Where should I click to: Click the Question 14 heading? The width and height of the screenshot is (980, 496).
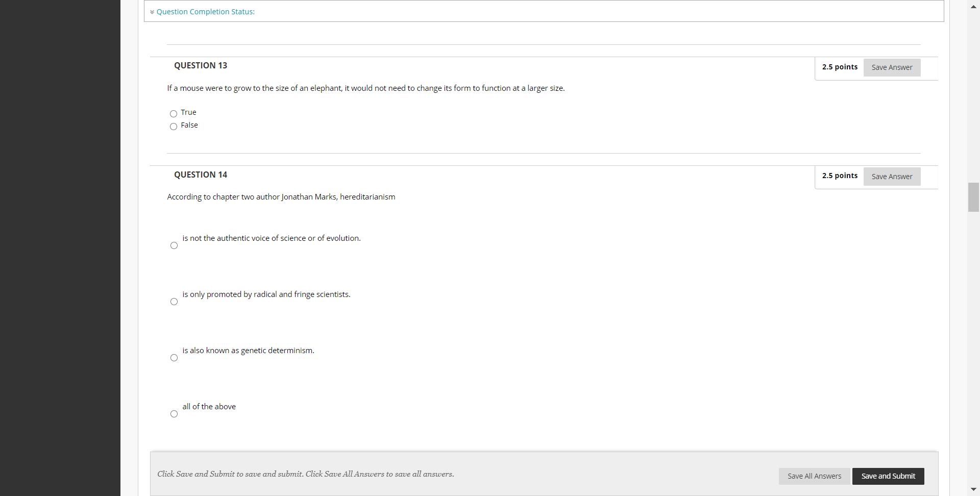pos(200,175)
